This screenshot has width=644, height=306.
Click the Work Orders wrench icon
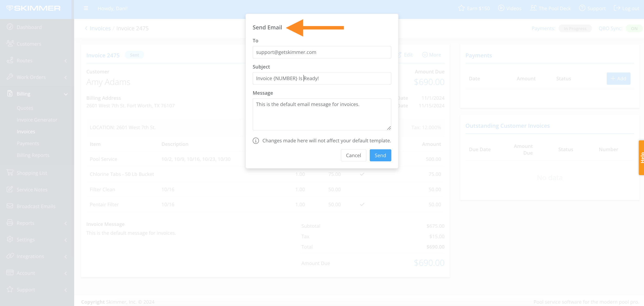[10, 77]
